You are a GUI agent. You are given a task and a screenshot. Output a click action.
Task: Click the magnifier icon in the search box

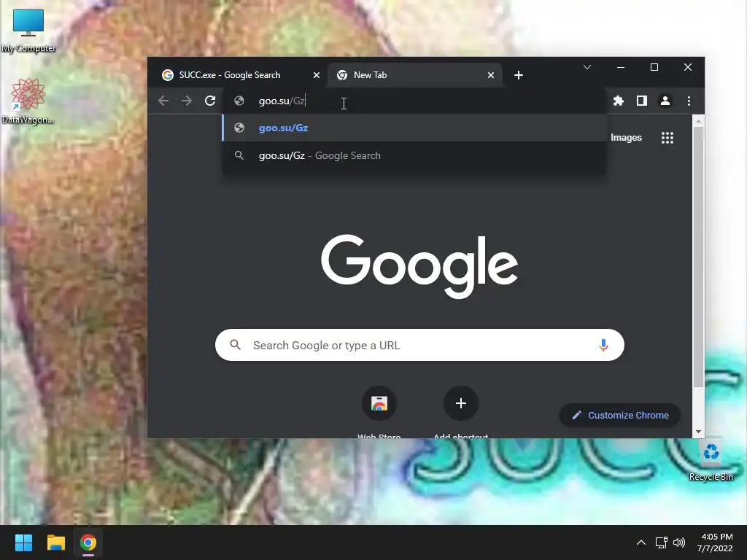236,345
